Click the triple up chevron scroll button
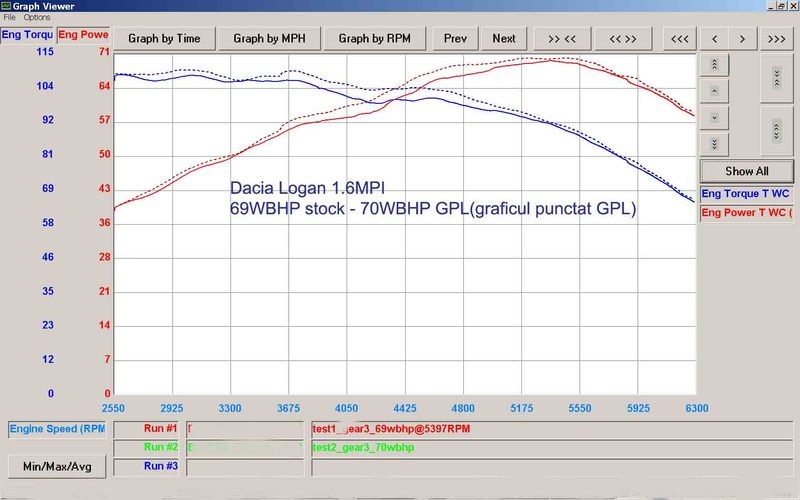 tap(714, 65)
